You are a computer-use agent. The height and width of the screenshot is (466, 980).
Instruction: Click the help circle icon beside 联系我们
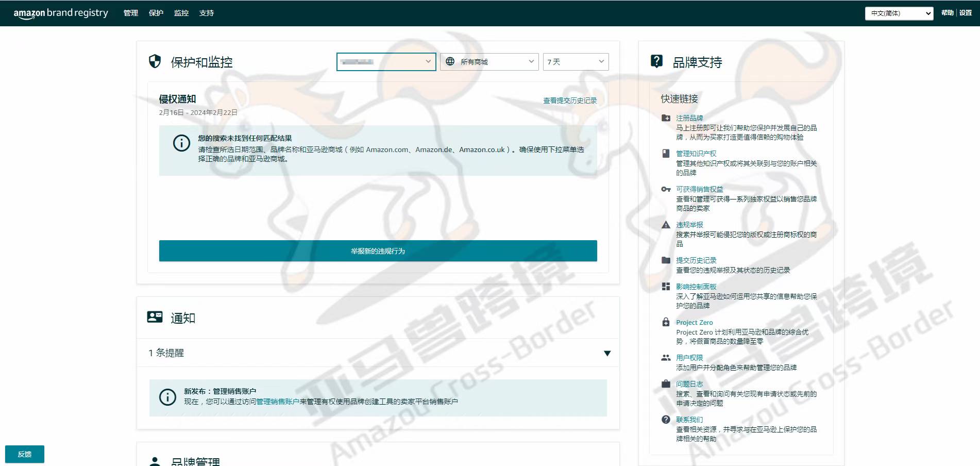666,420
